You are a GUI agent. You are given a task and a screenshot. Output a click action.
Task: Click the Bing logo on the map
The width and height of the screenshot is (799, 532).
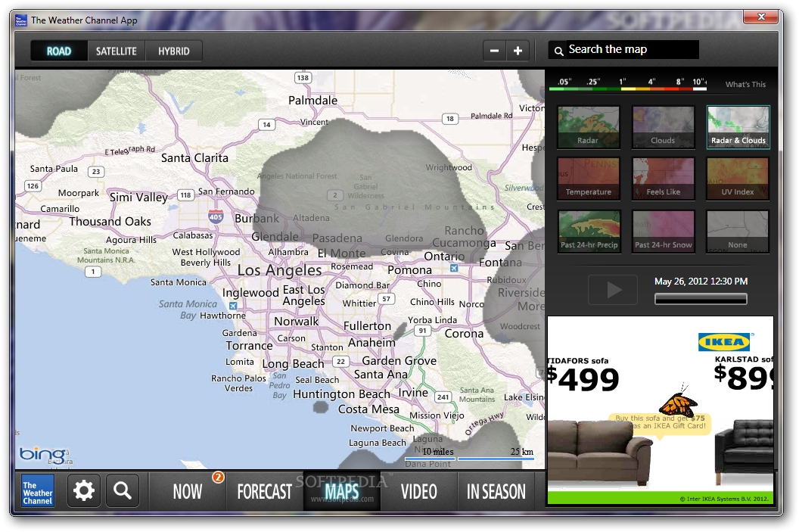pyautogui.click(x=42, y=453)
